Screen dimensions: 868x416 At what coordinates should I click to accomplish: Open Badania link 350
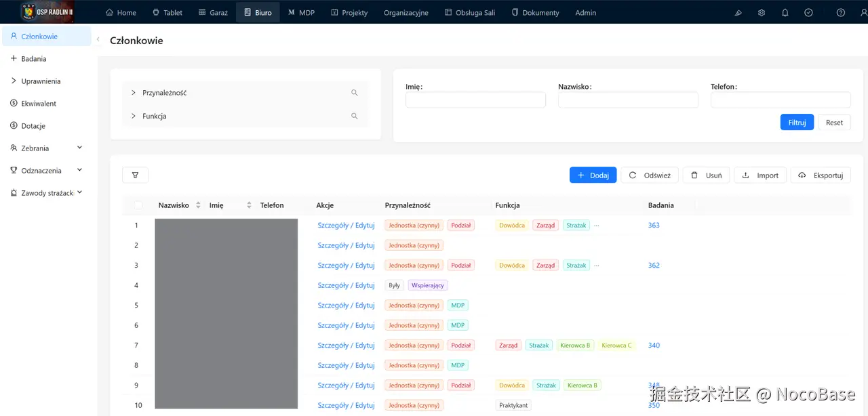tap(654, 405)
